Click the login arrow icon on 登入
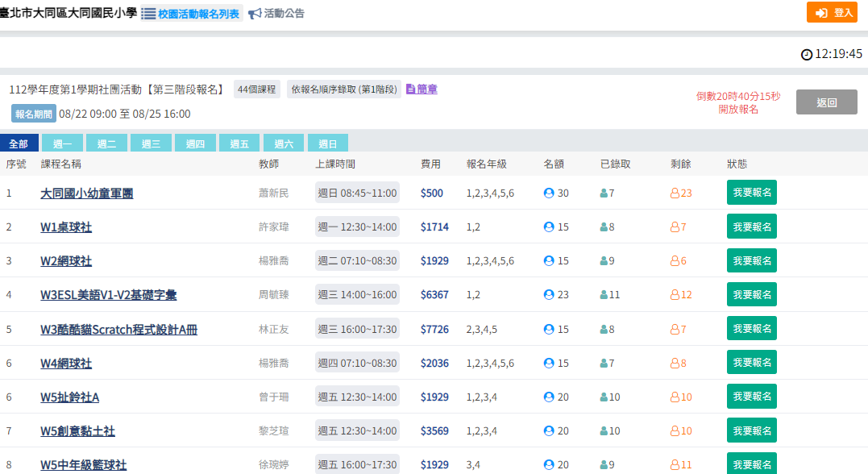 pos(821,13)
